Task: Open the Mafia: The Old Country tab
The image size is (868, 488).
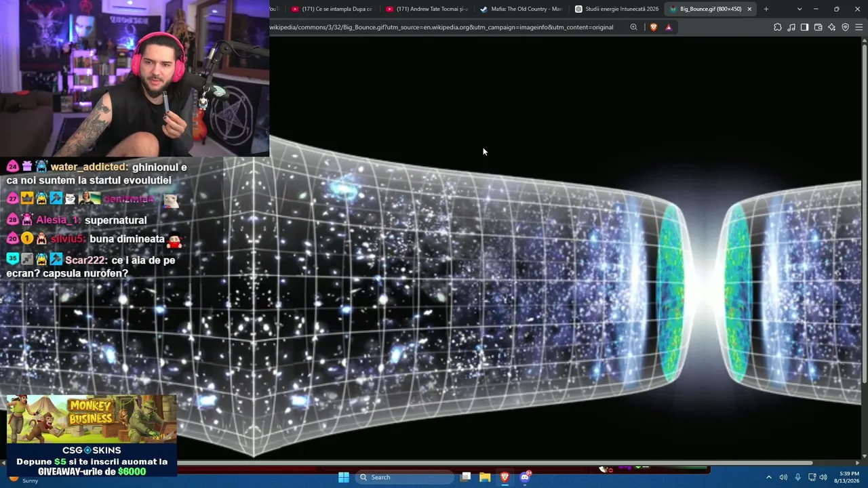Action: click(x=521, y=9)
